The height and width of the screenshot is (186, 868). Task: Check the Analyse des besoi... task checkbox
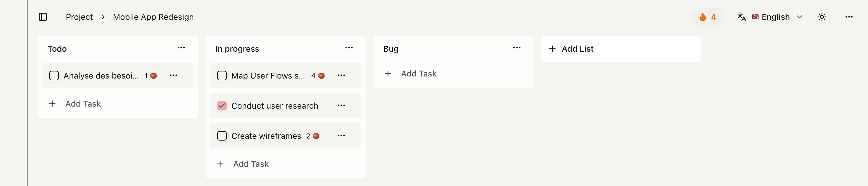pos(54,76)
